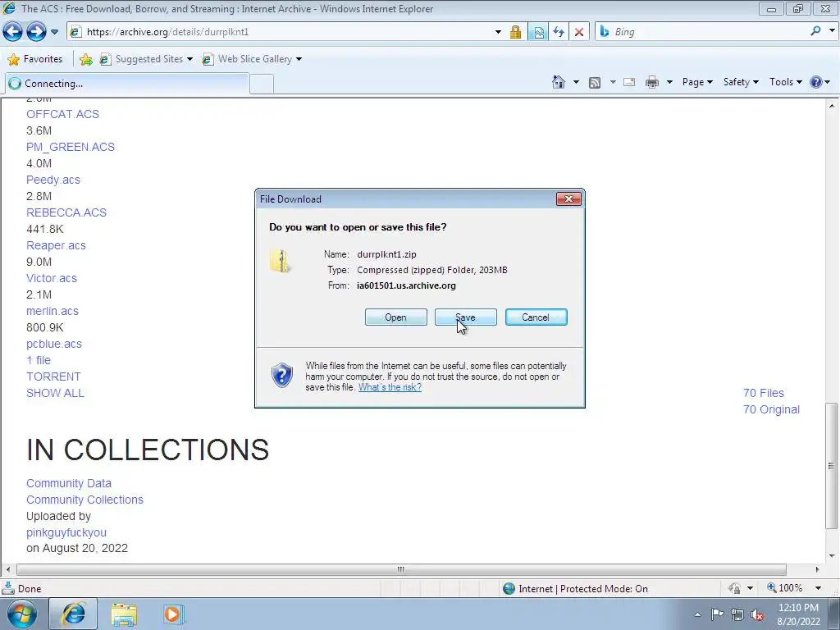The height and width of the screenshot is (630, 840).
Task: Open the Favorites star button
Action: (x=35, y=59)
